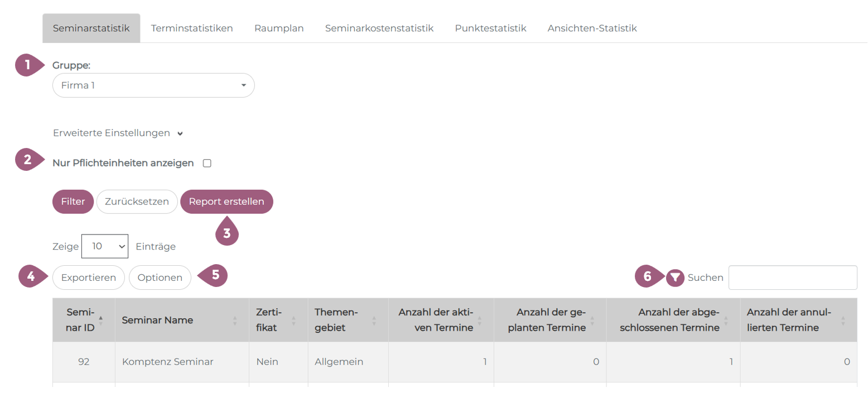Open the Raumplan tab

(279, 28)
